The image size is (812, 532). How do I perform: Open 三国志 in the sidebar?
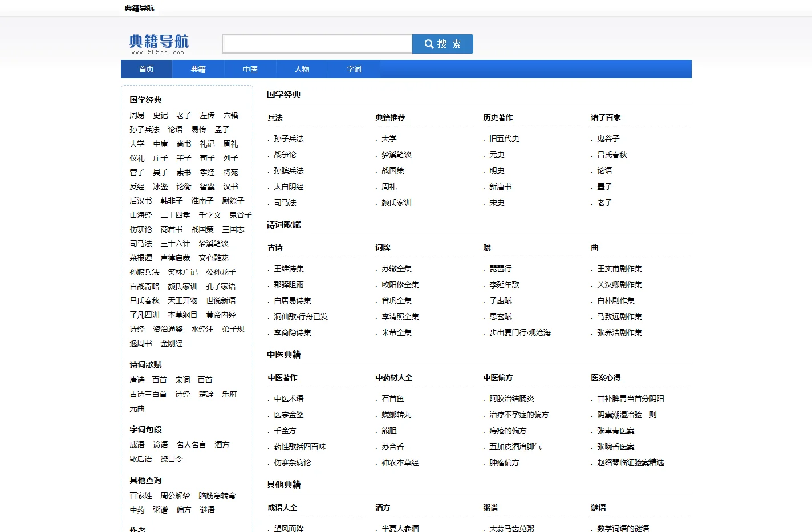pyautogui.click(x=233, y=229)
